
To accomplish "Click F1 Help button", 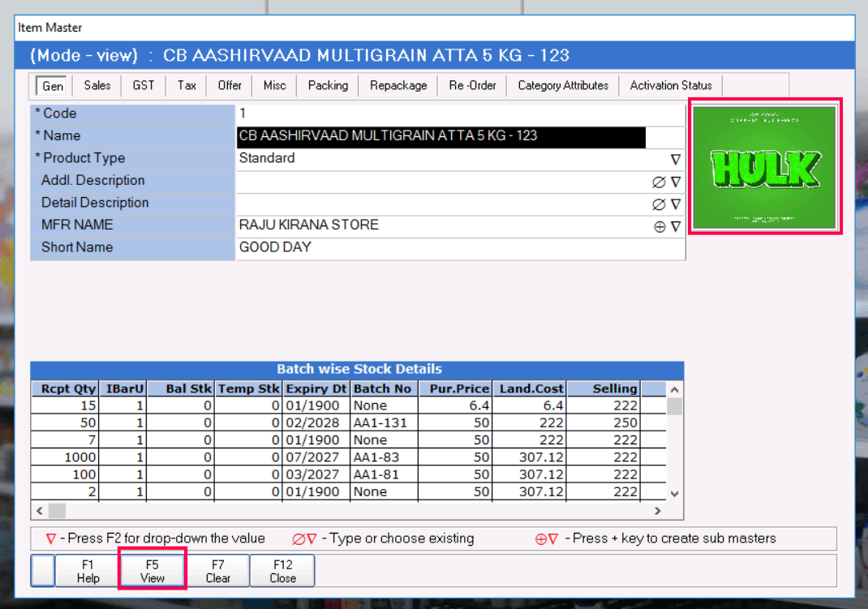I will click(x=88, y=571).
